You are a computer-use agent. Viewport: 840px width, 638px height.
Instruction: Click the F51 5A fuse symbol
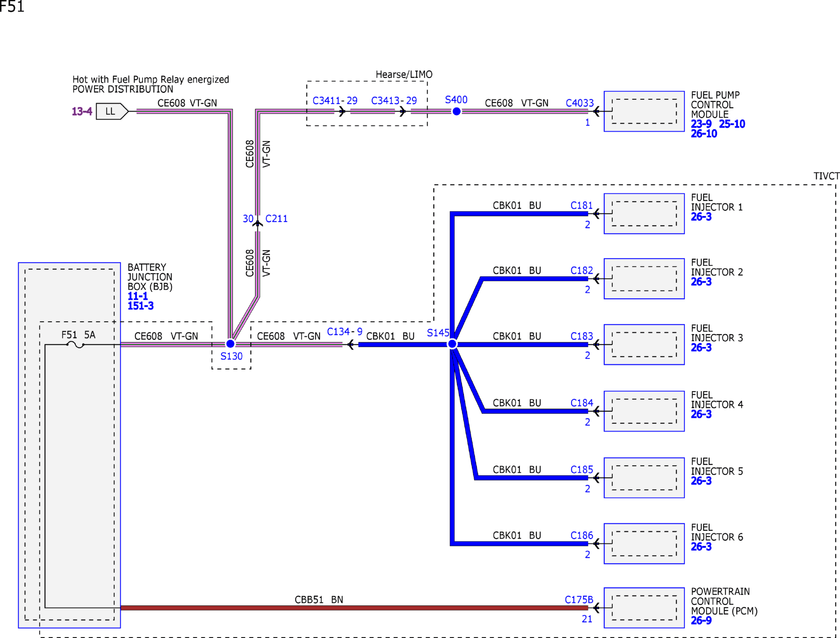tap(75, 345)
